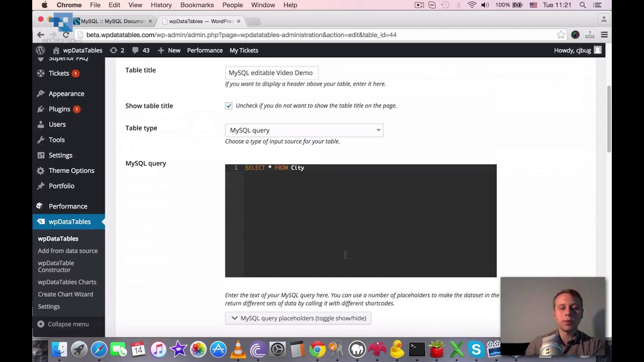Viewport: 644px width, 362px height.
Task: Open wpDataTables Charts submenu link
Action: coord(67,282)
